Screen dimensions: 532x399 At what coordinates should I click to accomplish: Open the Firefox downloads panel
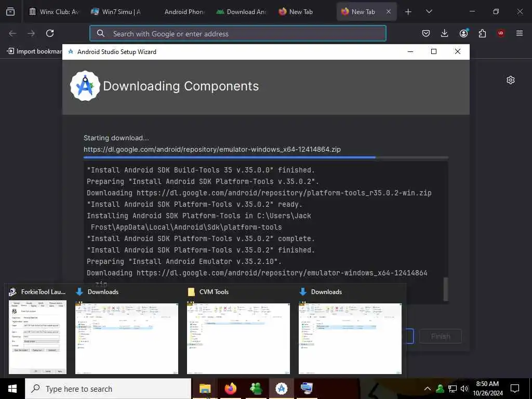[x=445, y=33]
